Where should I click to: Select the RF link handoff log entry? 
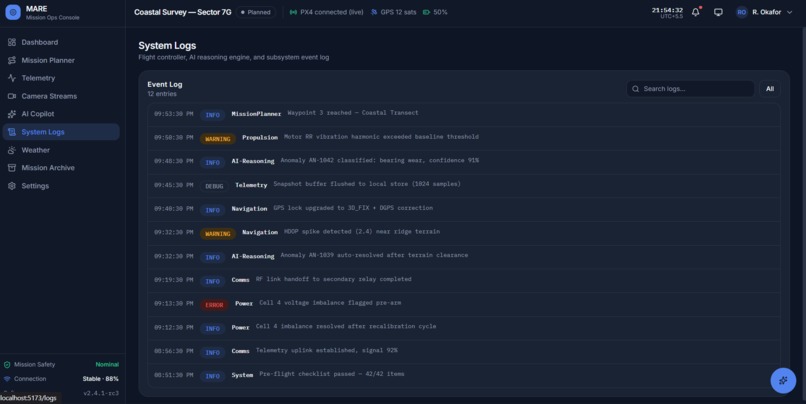coord(464,280)
